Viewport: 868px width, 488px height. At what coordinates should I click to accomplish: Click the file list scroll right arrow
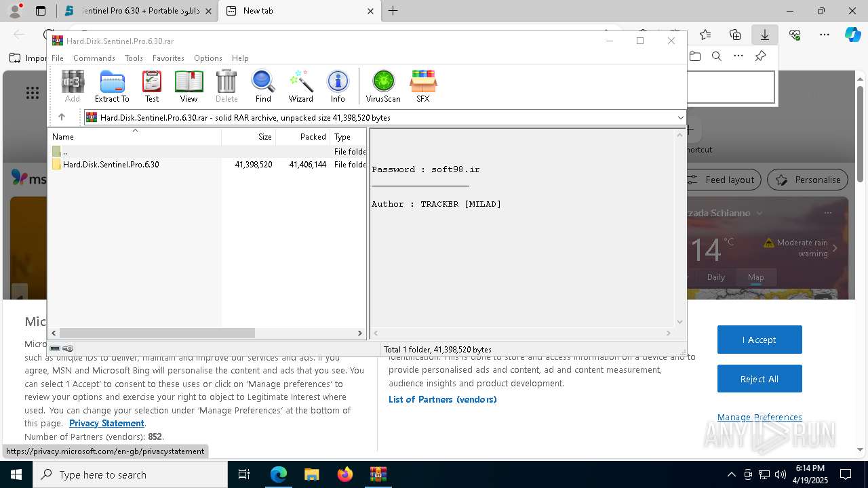(x=359, y=333)
